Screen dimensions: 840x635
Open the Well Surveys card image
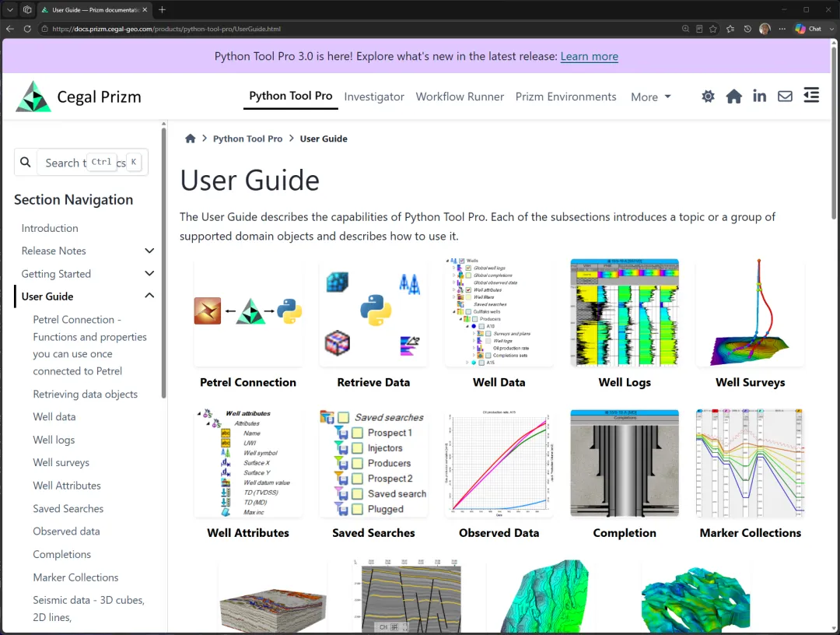750,312
